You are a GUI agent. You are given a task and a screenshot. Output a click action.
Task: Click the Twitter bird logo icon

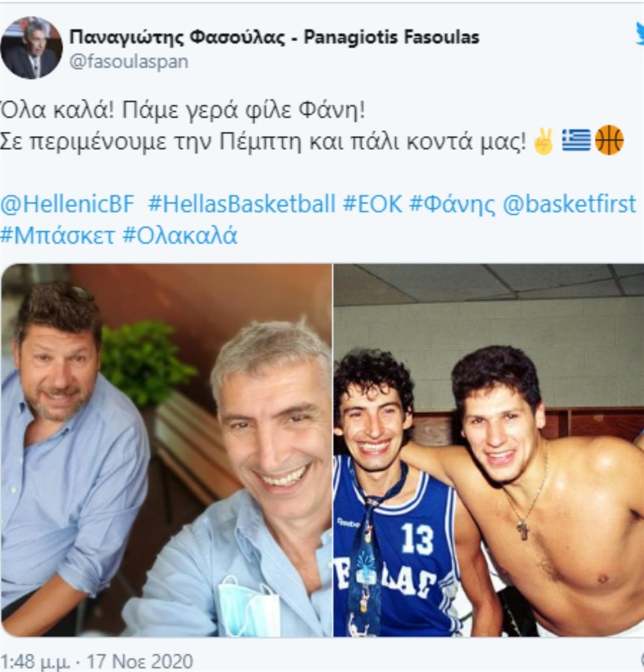click(x=639, y=35)
